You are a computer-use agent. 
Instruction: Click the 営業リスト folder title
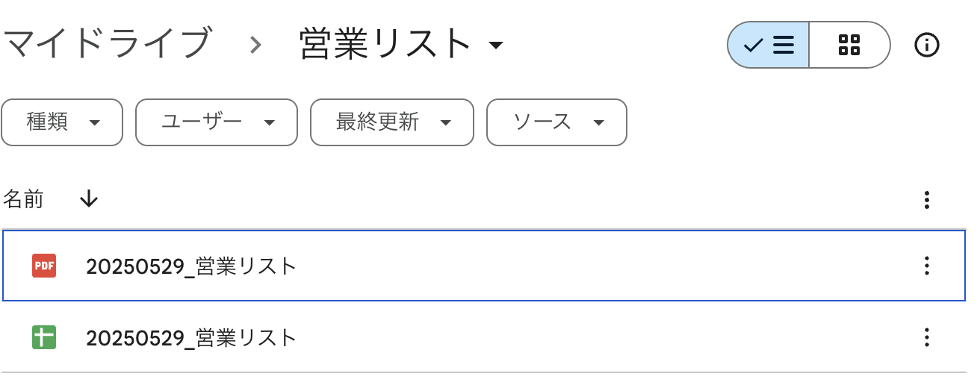click(x=385, y=45)
